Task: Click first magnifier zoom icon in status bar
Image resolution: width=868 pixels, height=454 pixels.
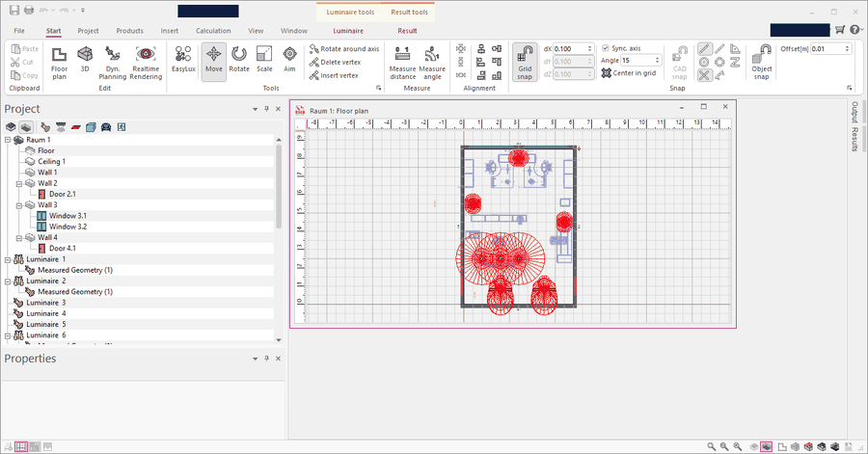Action: pos(712,446)
